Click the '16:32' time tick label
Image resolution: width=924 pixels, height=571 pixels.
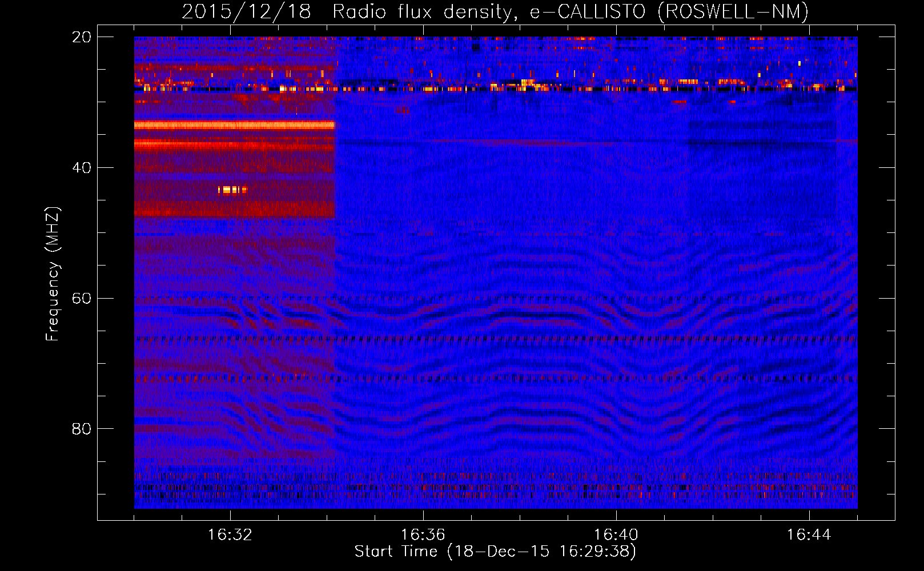point(230,534)
